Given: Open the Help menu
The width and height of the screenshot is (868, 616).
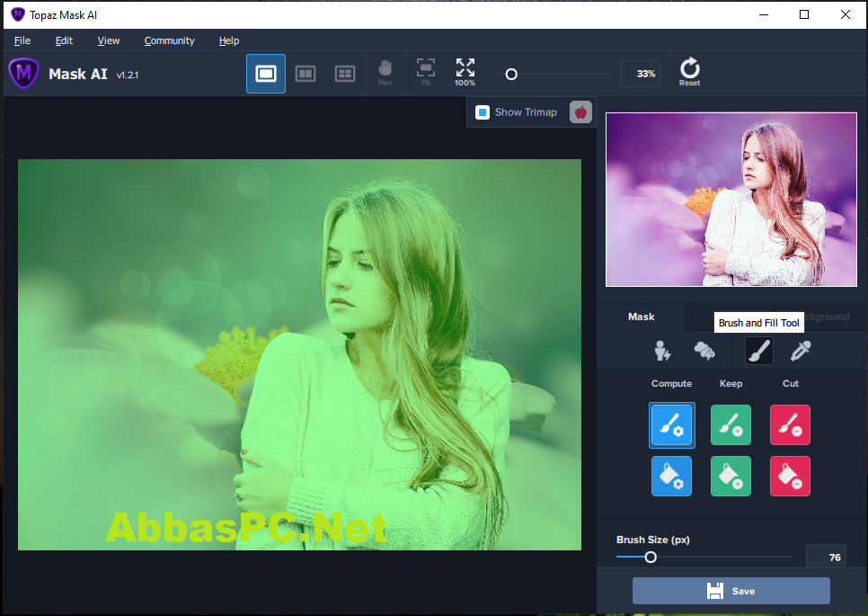Looking at the screenshot, I should [x=228, y=40].
